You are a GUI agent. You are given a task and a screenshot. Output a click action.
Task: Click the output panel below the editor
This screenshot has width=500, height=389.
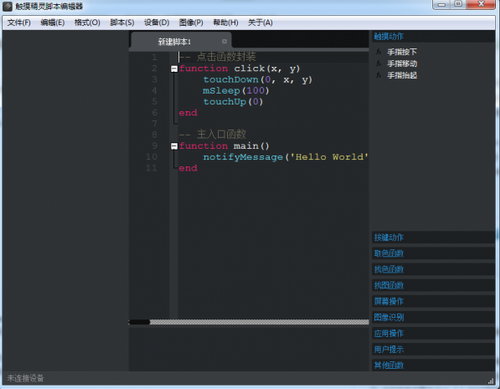coord(249,349)
